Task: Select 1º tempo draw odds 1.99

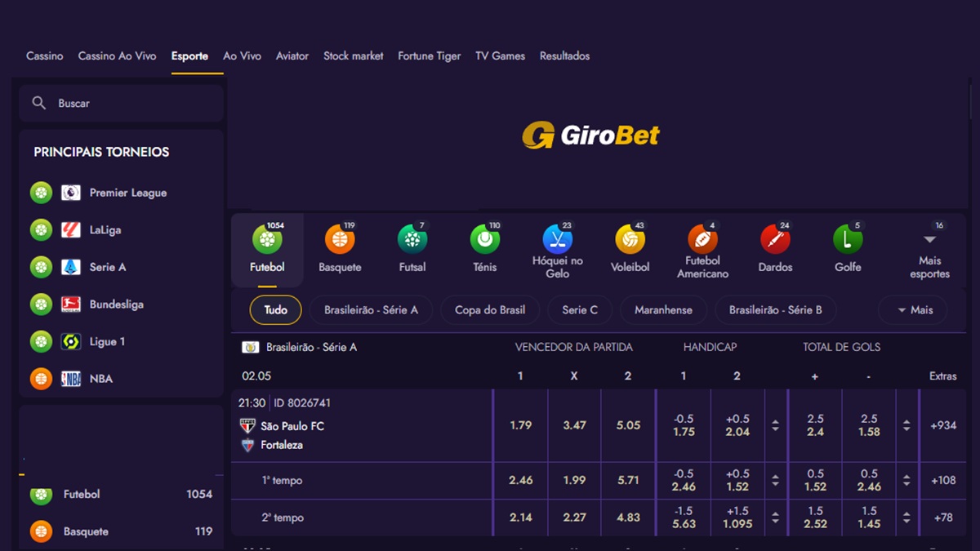Action: pyautogui.click(x=574, y=481)
